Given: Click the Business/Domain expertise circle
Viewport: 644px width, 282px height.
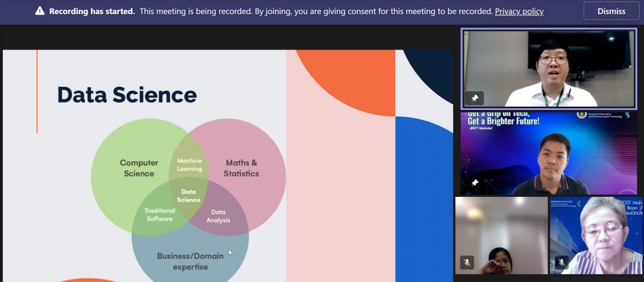Looking at the screenshot, I should click(x=190, y=261).
